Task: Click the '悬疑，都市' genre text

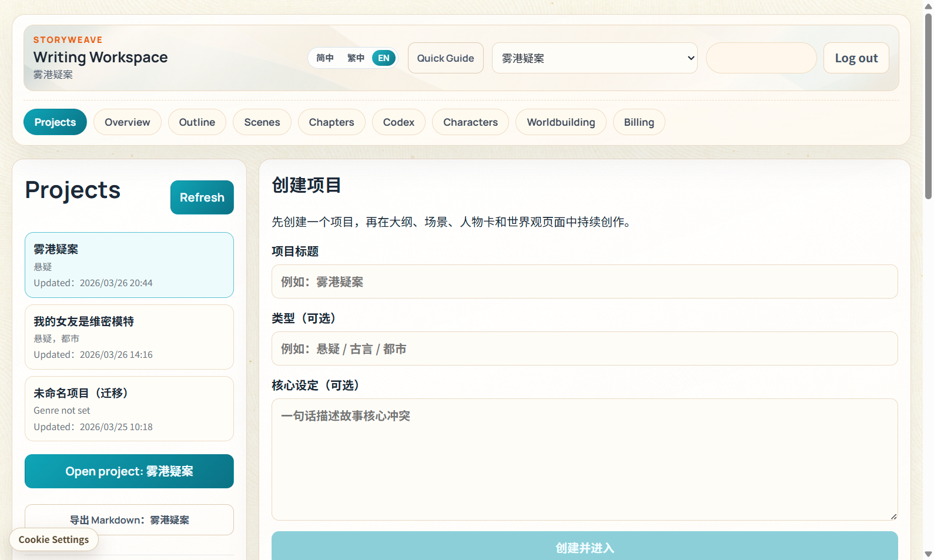Action: [x=56, y=338]
